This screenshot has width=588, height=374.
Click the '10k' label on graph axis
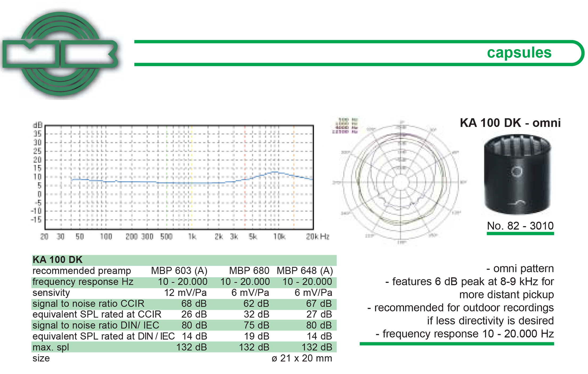[279, 237]
